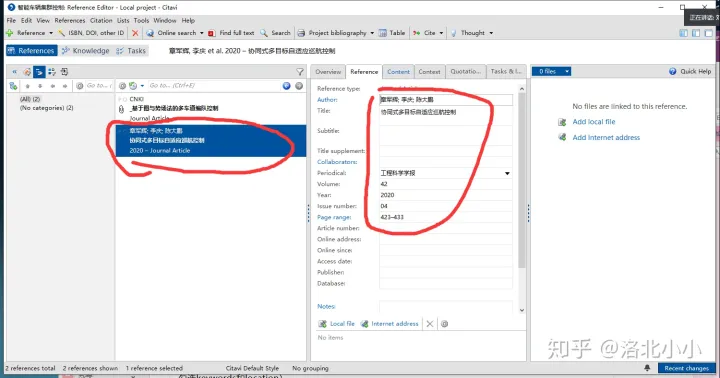The image size is (720, 378).
Task: Switch to the Quotations tab
Action: click(465, 72)
